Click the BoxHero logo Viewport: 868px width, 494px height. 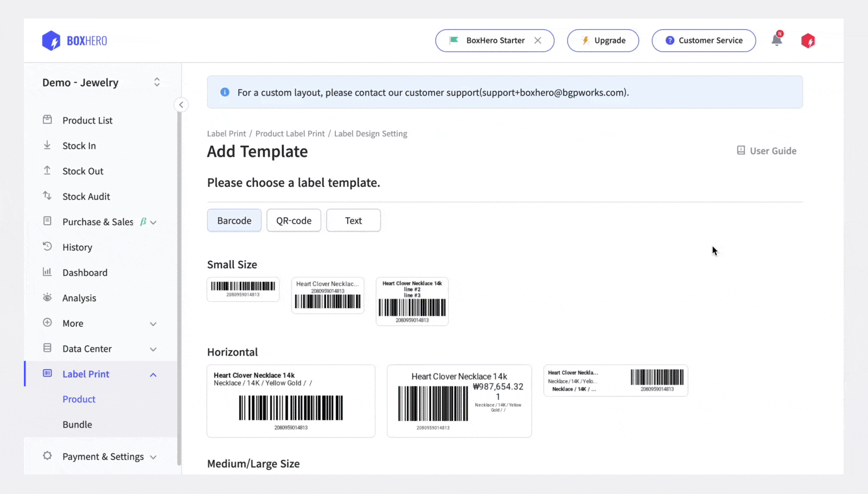coord(74,40)
